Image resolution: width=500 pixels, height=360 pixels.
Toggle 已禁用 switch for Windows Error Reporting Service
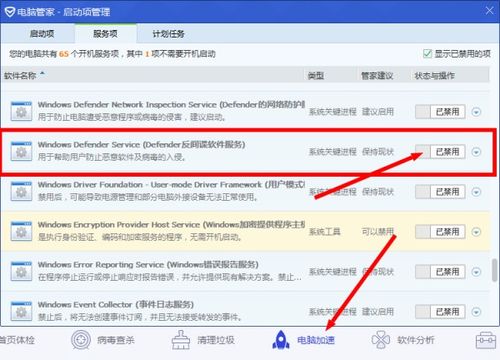(440, 272)
